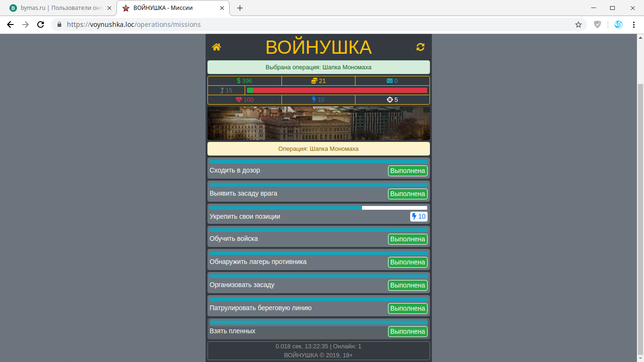Viewport: 644px width, 362px height.
Task: Click the level up arrow indicator
Action: [226, 90]
